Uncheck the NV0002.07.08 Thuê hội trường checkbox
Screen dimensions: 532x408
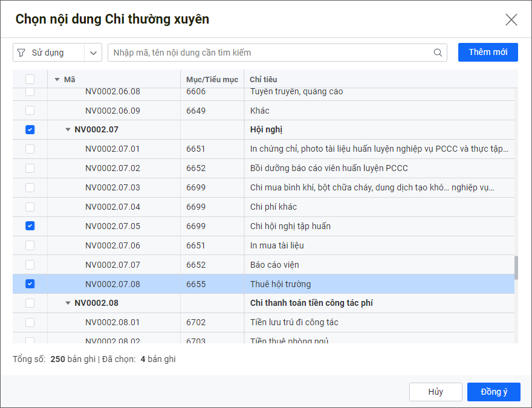[30, 284]
